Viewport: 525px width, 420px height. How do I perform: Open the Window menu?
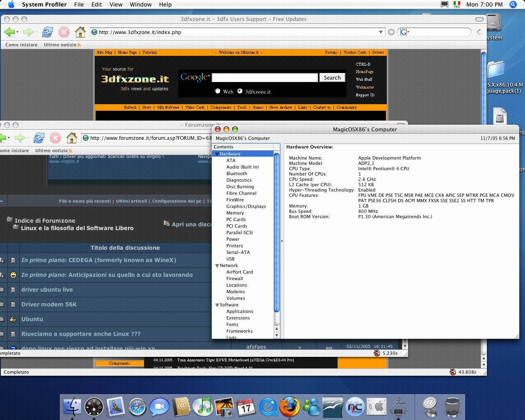141,5
